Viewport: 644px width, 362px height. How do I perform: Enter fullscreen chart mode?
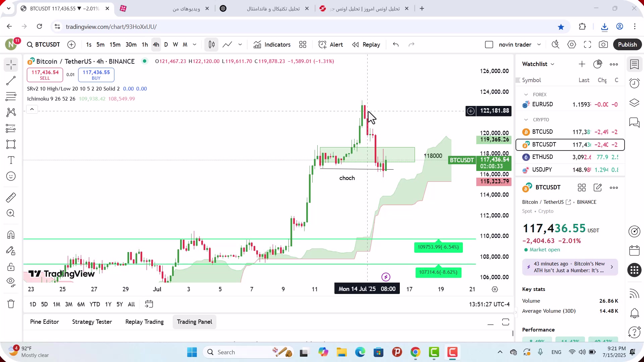(x=588, y=45)
